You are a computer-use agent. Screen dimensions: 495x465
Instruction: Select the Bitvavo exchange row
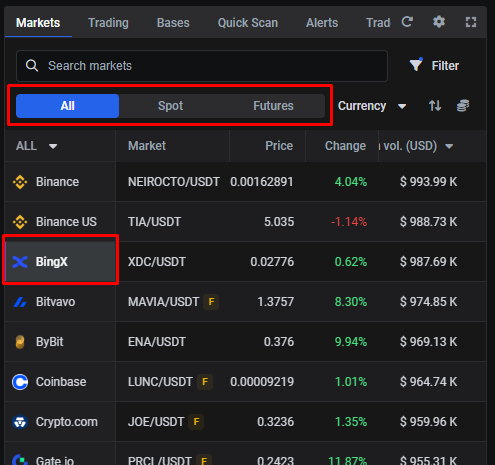coord(60,302)
